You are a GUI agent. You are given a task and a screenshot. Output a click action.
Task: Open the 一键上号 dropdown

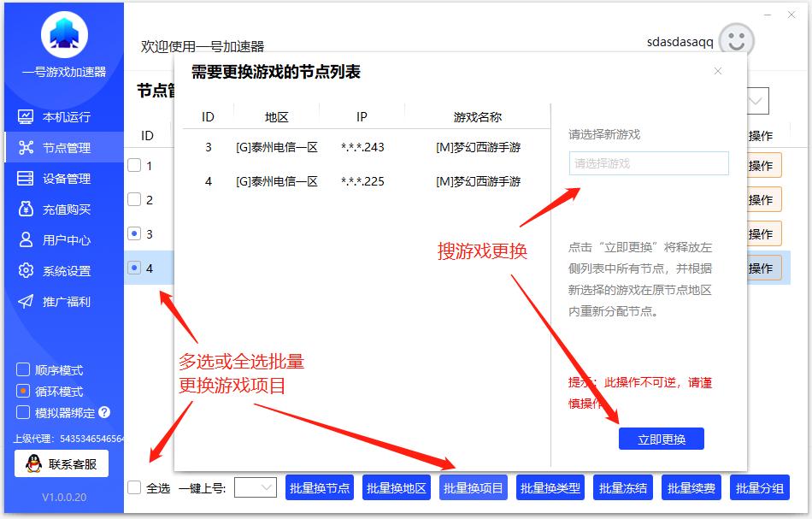pyautogui.click(x=256, y=487)
